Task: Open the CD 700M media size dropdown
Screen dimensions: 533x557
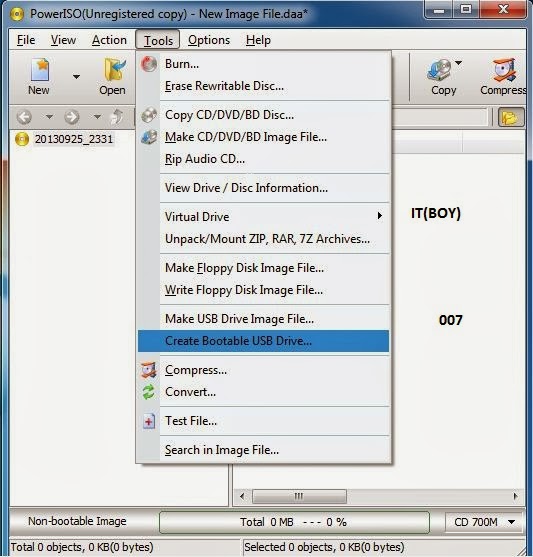Action: pyautogui.click(x=485, y=522)
